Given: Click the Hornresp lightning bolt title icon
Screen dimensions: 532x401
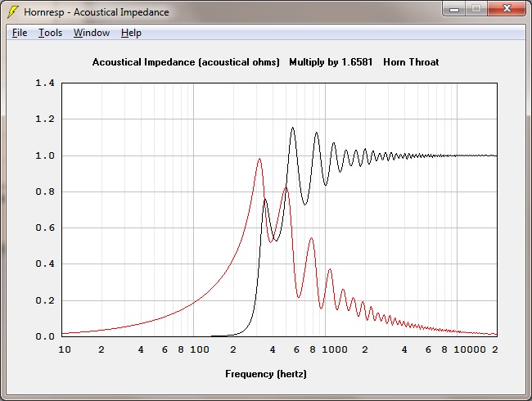Looking at the screenshot, I should [x=12, y=12].
